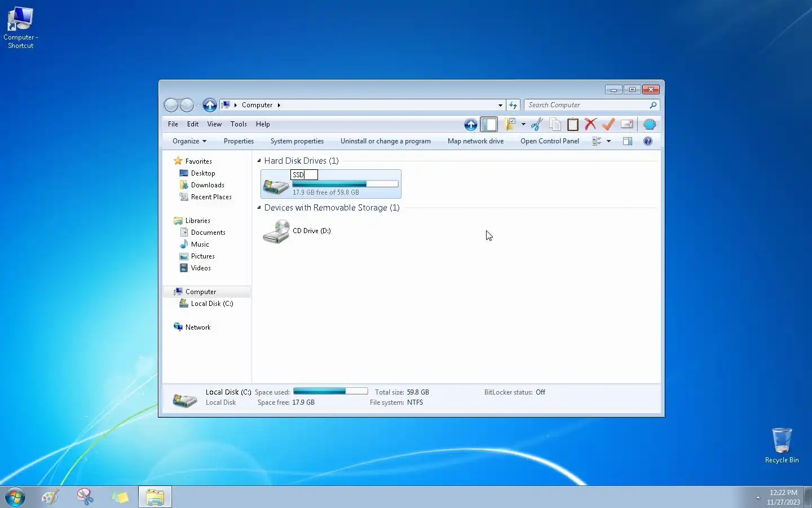Open Snipping Tool from the taskbar

pyautogui.click(x=85, y=497)
